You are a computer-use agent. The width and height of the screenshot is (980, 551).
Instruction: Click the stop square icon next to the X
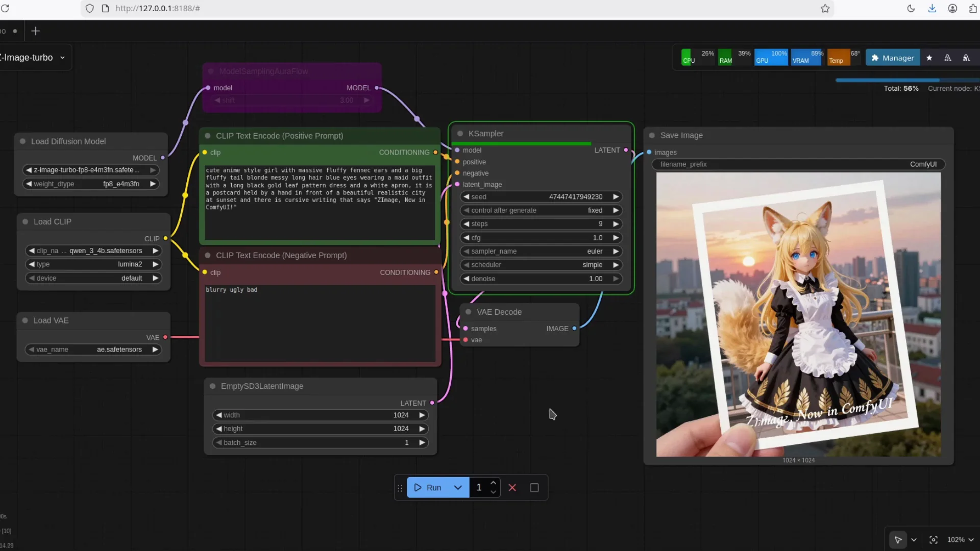534,487
